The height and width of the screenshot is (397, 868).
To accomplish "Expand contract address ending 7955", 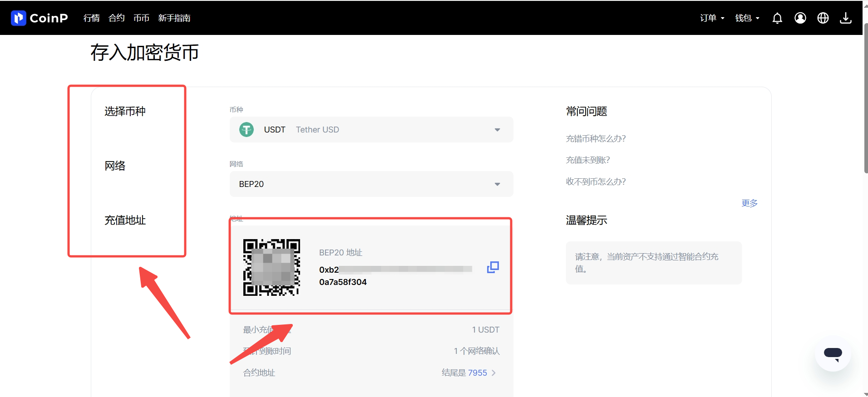I will (x=469, y=373).
